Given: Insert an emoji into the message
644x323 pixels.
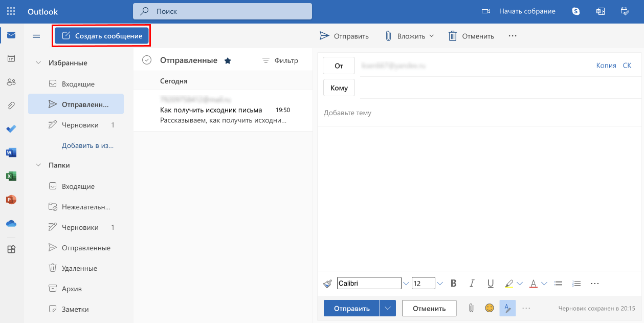Looking at the screenshot, I should pos(489,308).
